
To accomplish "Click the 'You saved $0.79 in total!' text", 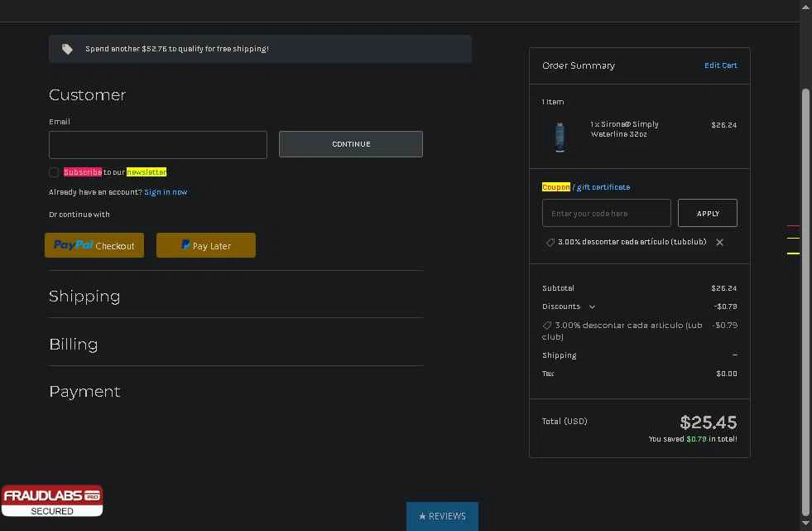I will coord(692,439).
